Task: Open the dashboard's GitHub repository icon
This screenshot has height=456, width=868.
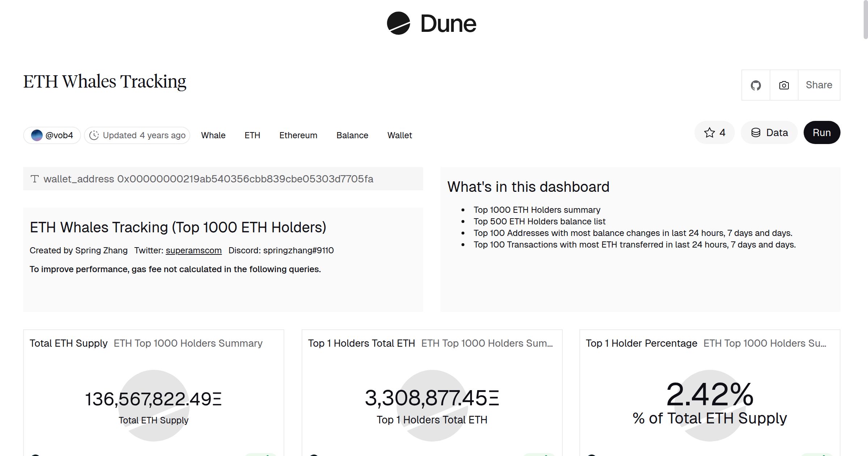Action: [756, 85]
